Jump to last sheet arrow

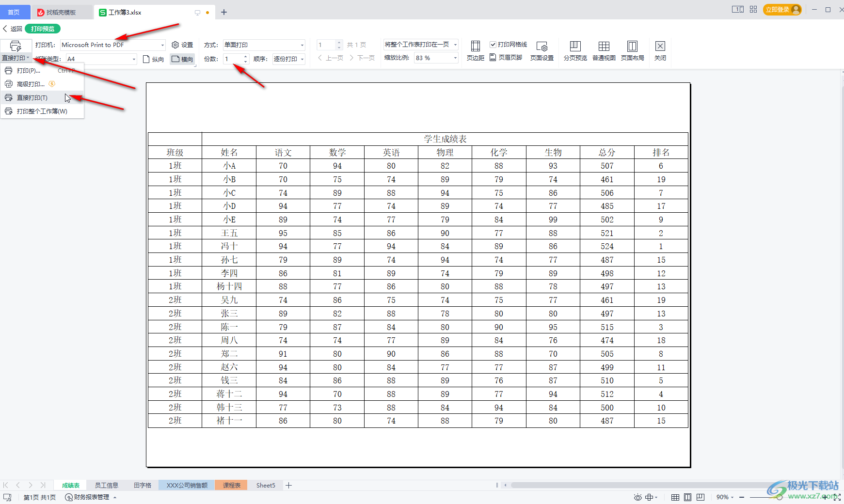43,485
